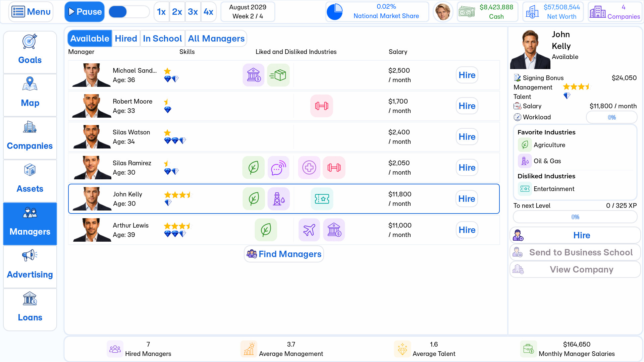
Task: Click Arthur Lewis's agriculture leaf icon
Action: (x=266, y=230)
